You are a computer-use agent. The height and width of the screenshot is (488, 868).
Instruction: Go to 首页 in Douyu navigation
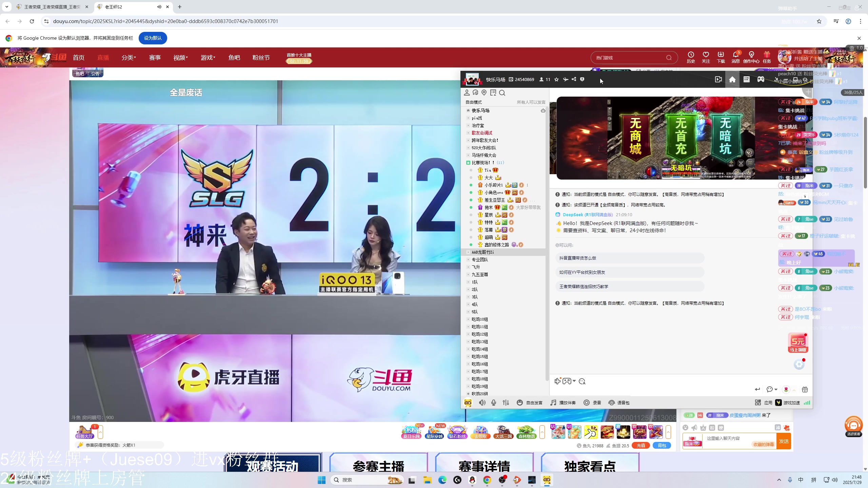pyautogui.click(x=79, y=58)
